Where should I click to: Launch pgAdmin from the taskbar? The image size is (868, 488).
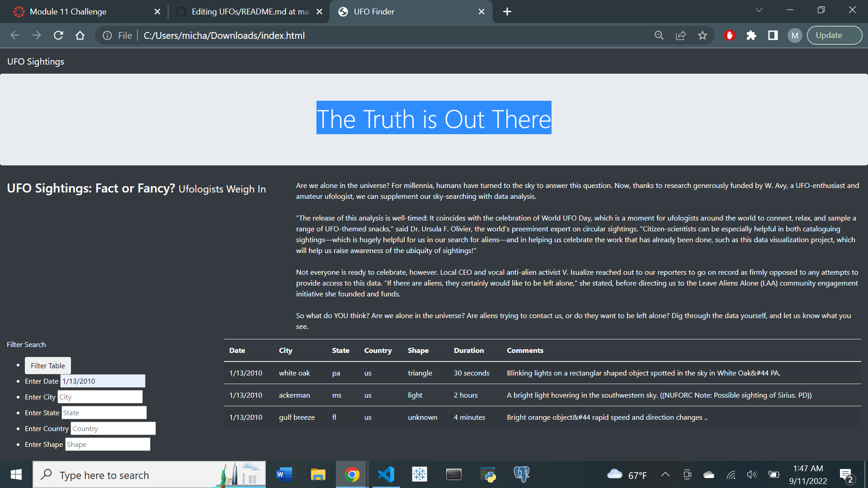click(x=522, y=474)
